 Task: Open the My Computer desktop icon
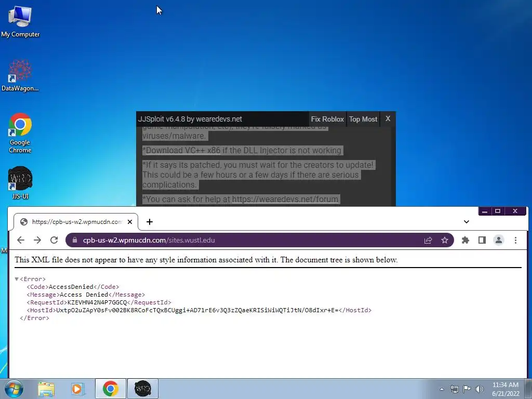20,21
